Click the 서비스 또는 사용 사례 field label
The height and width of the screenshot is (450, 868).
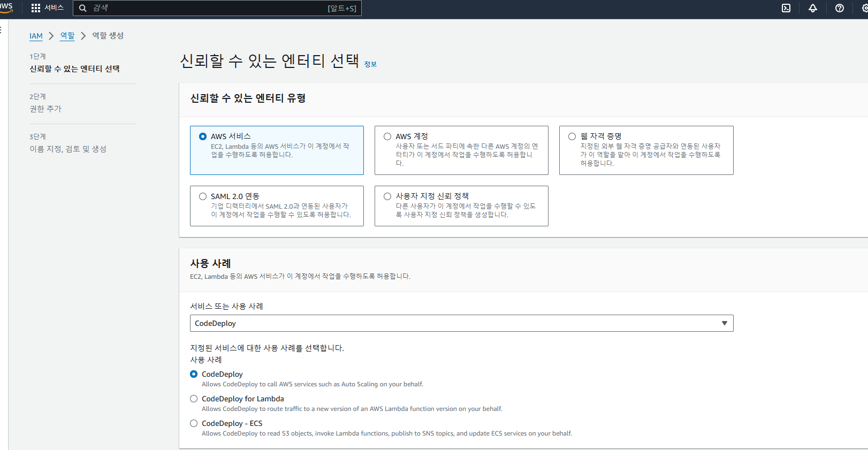pyautogui.click(x=226, y=306)
